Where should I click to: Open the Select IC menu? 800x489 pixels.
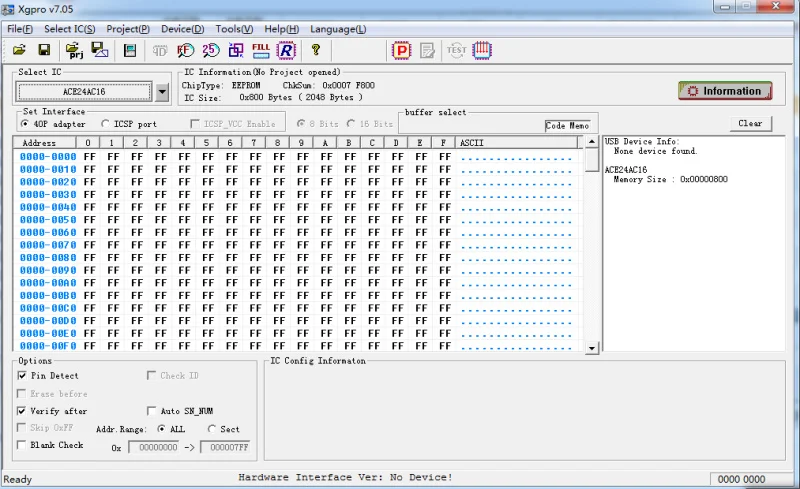(x=69, y=29)
